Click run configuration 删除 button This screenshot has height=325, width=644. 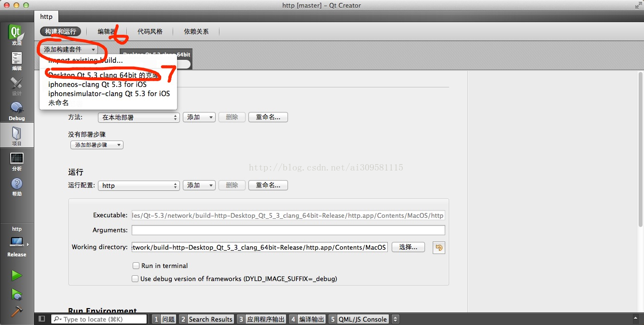(232, 185)
